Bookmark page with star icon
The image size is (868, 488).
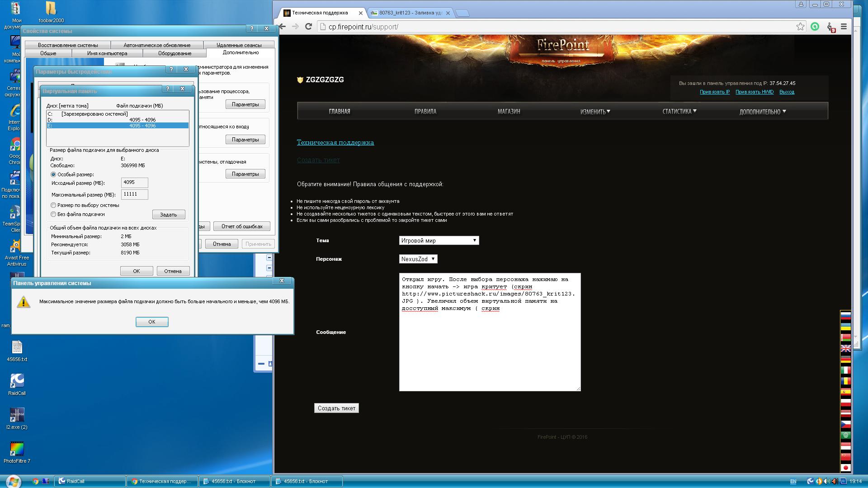coord(800,27)
